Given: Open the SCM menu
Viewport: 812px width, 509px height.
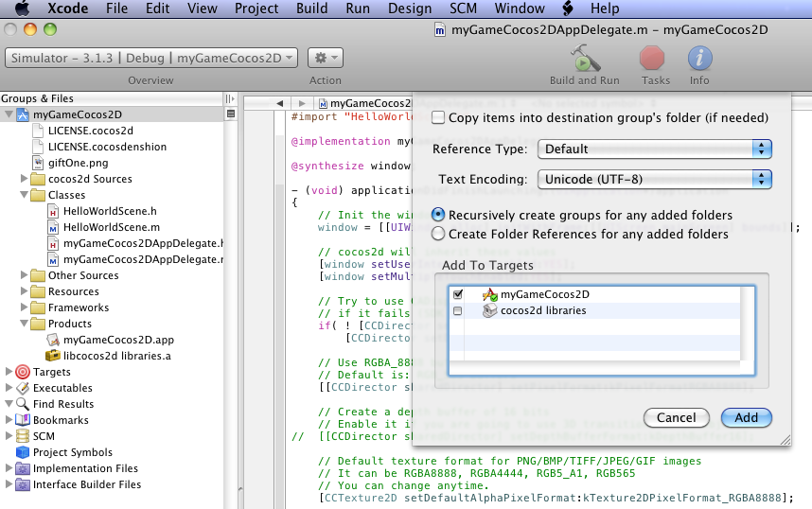Looking at the screenshot, I should (463, 9).
